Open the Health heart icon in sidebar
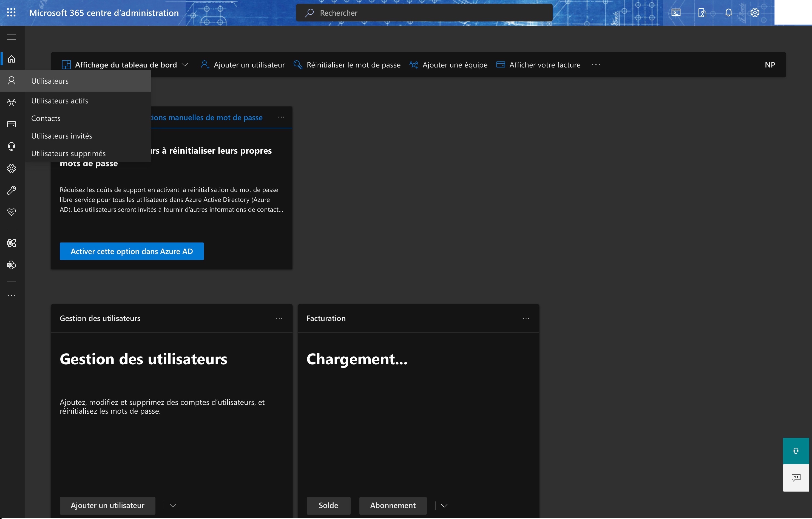Screen dimensions: 812x519 click(12, 212)
